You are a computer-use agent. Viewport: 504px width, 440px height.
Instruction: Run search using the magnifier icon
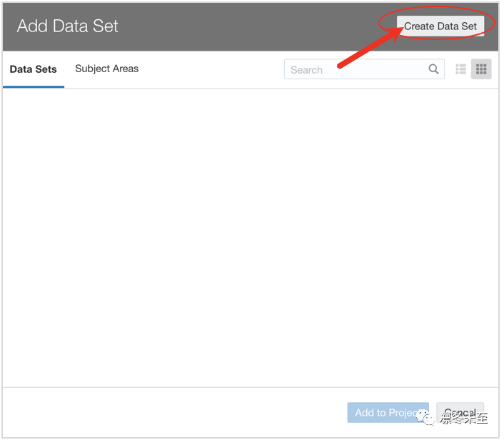point(433,69)
